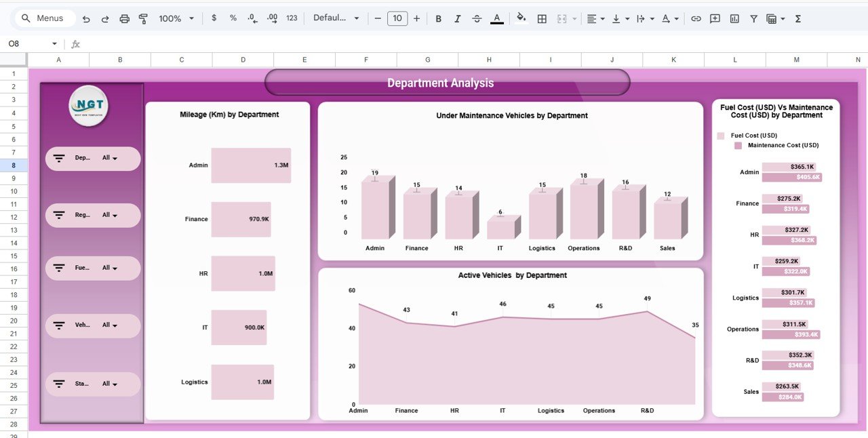Click the insert comment icon

pyautogui.click(x=715, y=18)
